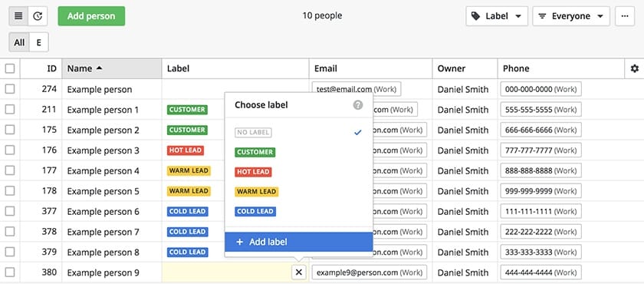Open Example person 6 record

click(103, 212)
